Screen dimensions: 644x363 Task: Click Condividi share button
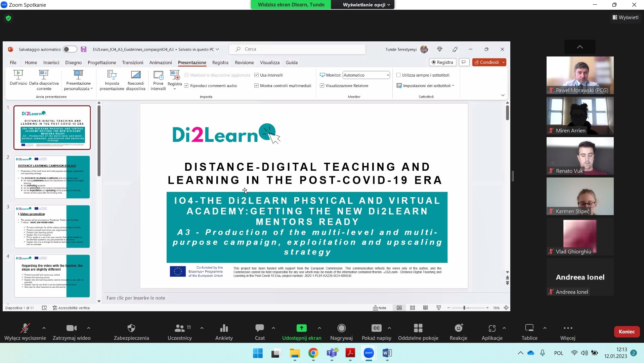click(487, 62)
